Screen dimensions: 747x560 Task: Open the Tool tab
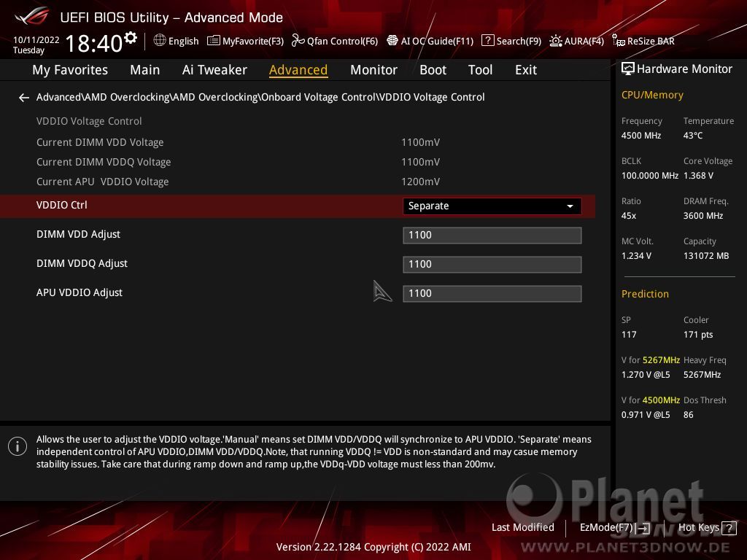(480, 70)
